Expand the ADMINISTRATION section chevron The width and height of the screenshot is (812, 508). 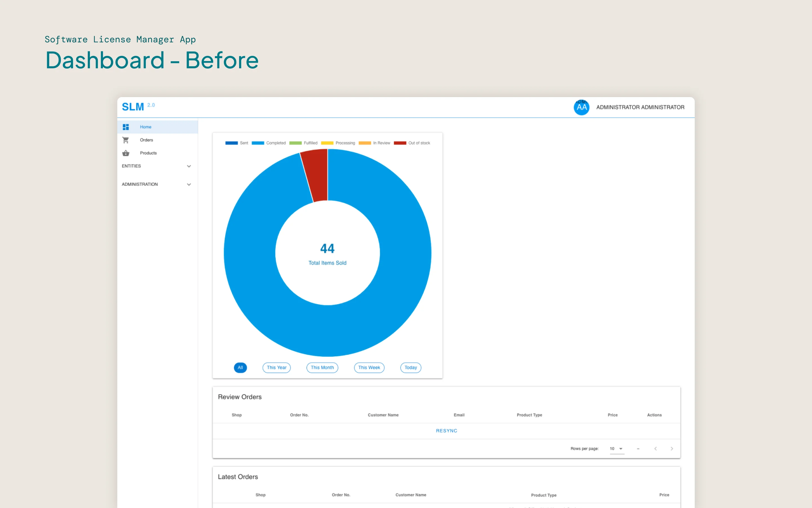click(189, 185)
